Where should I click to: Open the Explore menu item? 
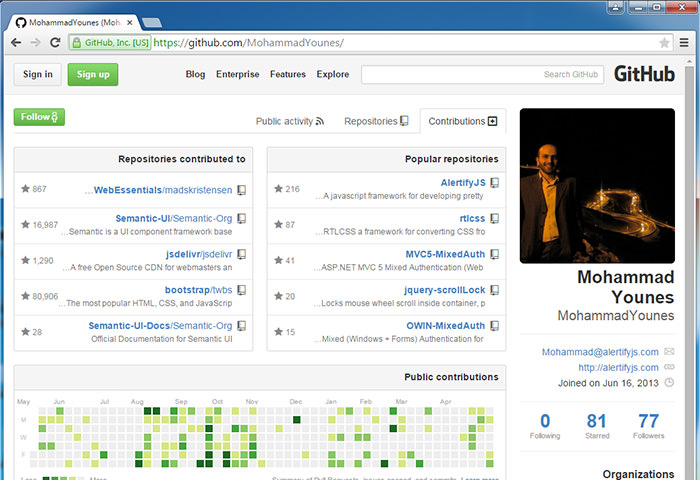[333, 74]
